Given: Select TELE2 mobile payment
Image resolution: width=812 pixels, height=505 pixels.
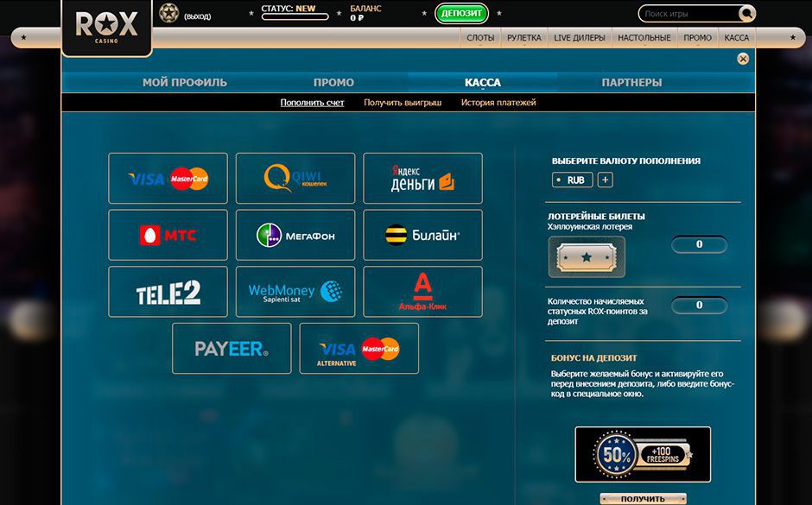Looking at the screenshot, I should 168,292.
